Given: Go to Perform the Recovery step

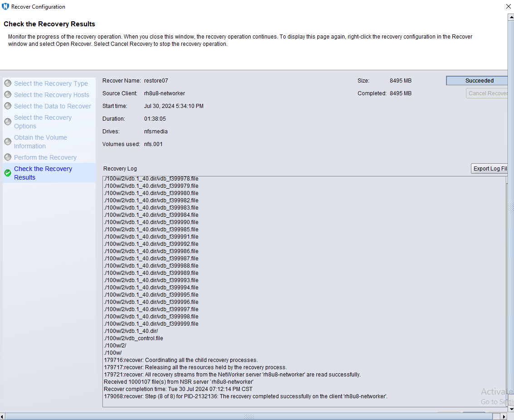Looking at the screenshot, I should click(45, 157).
